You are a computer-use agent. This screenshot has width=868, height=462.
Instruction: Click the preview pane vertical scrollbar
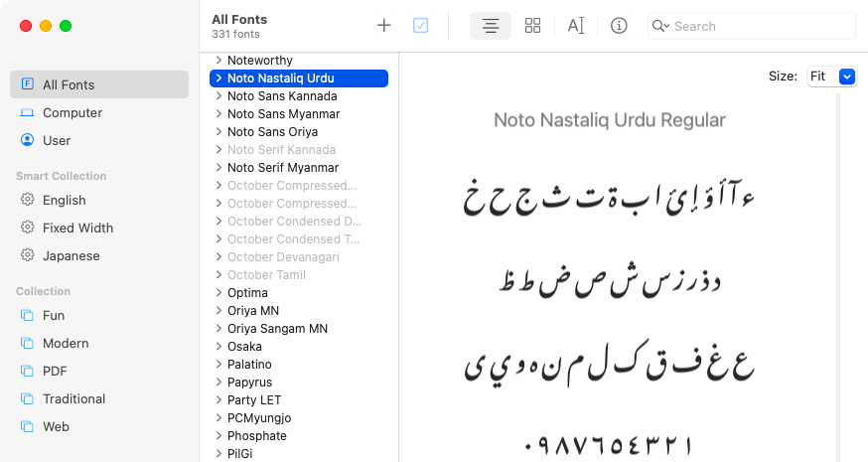(x=839, y=278)
